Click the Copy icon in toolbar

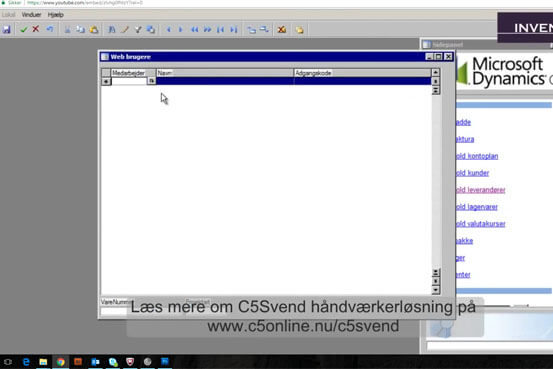click(x=80, y=30)
